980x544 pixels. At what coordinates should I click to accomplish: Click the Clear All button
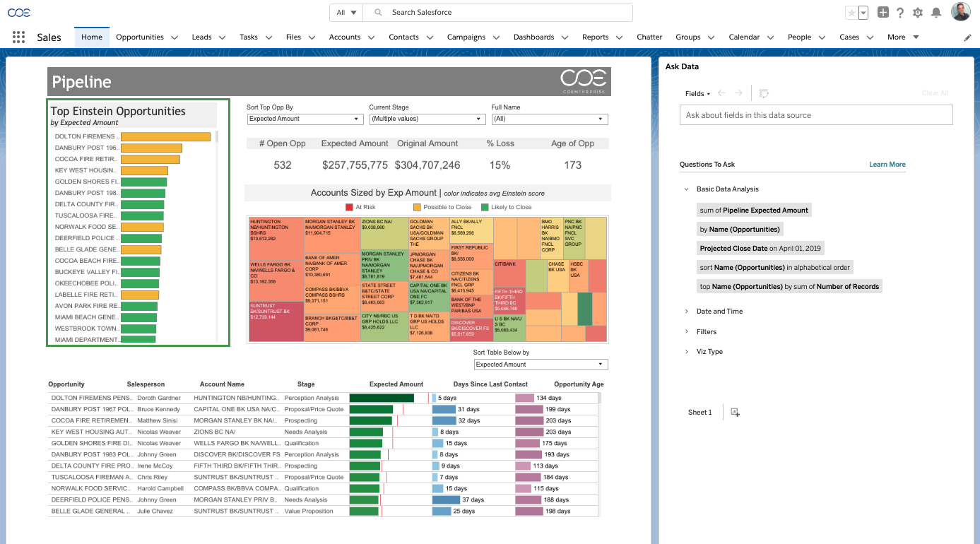point(935,93)
